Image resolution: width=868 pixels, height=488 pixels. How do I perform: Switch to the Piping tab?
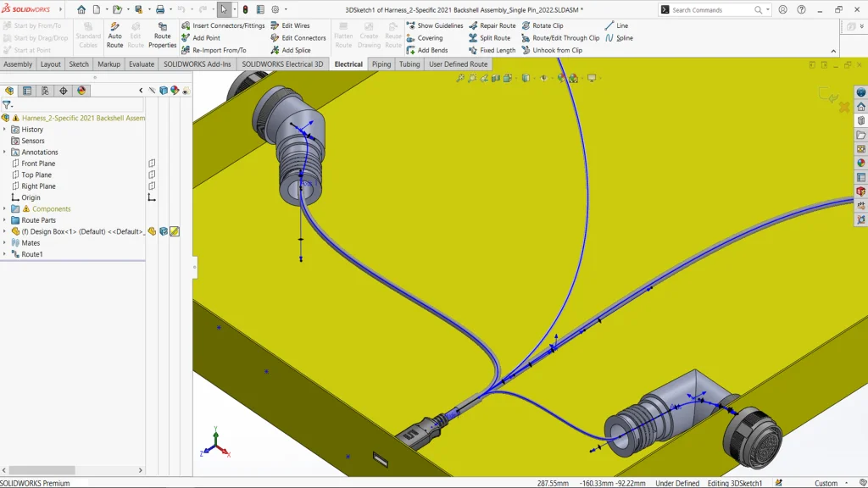tap(381, 64)
